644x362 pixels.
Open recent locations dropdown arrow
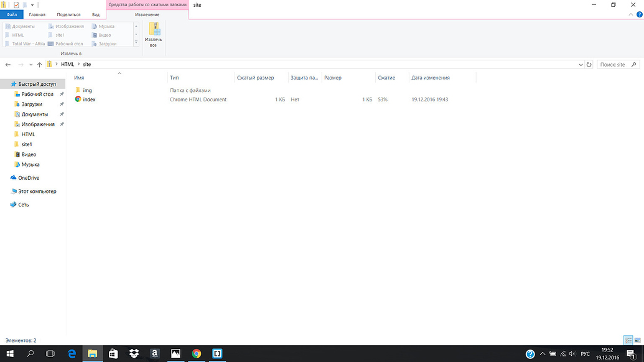[31, 65]
